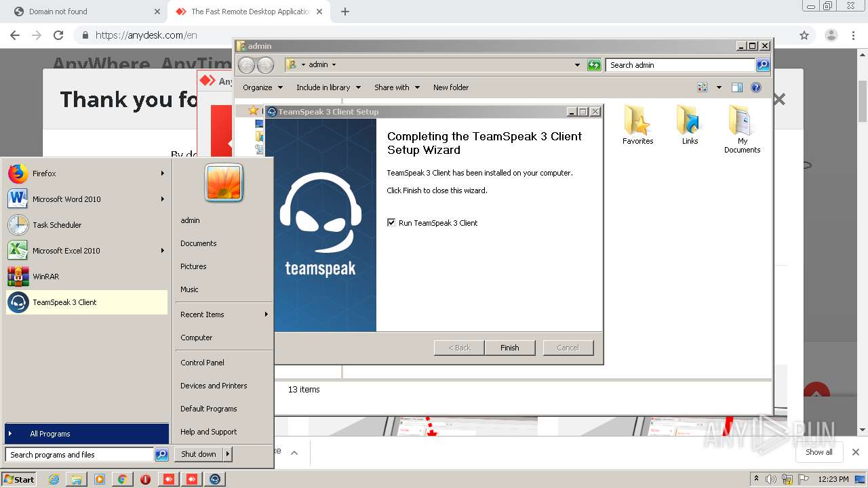Click the Search admin field in Explorer

[x=680, y=65]
